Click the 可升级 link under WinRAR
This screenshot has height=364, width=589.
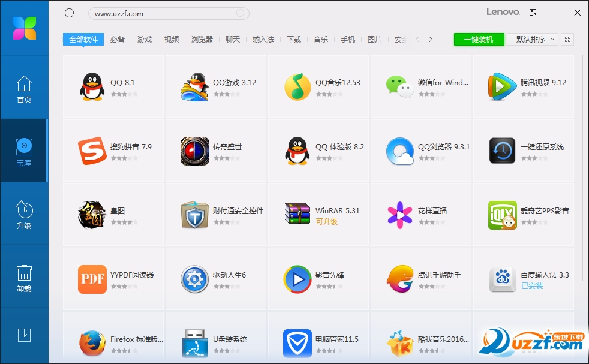[x=326, y=222]
